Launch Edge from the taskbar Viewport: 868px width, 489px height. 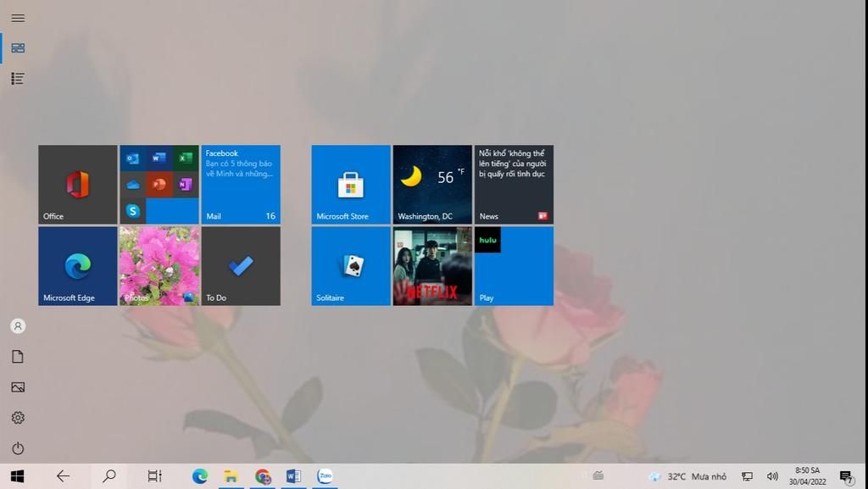pyautogui.click(x=200, y=476)
